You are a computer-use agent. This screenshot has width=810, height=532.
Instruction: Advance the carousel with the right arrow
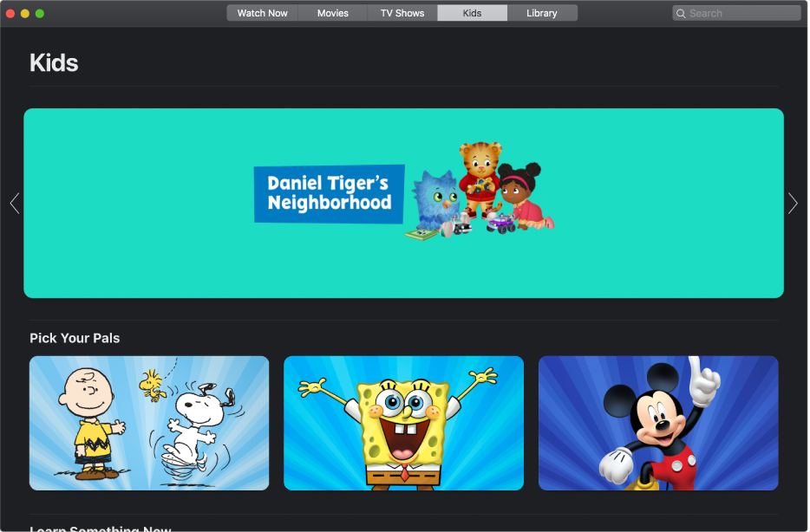(x=793, y=203)
